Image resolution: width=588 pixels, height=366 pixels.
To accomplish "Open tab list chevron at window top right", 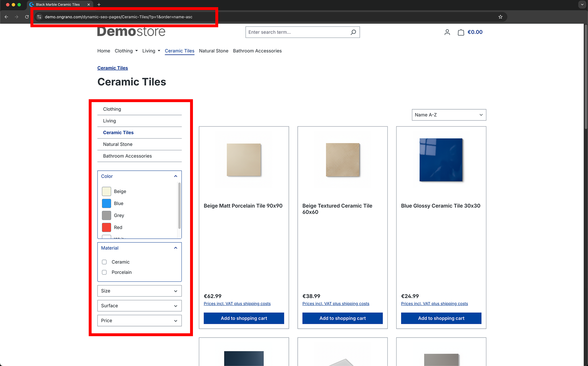I will (582, 5).
